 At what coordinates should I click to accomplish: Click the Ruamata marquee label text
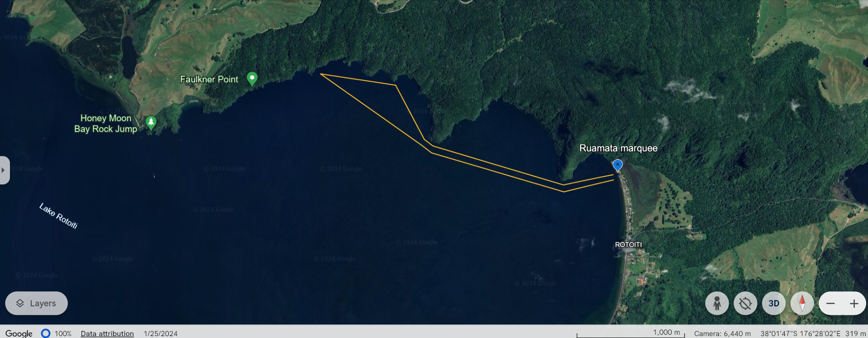[x=618, y=148]
